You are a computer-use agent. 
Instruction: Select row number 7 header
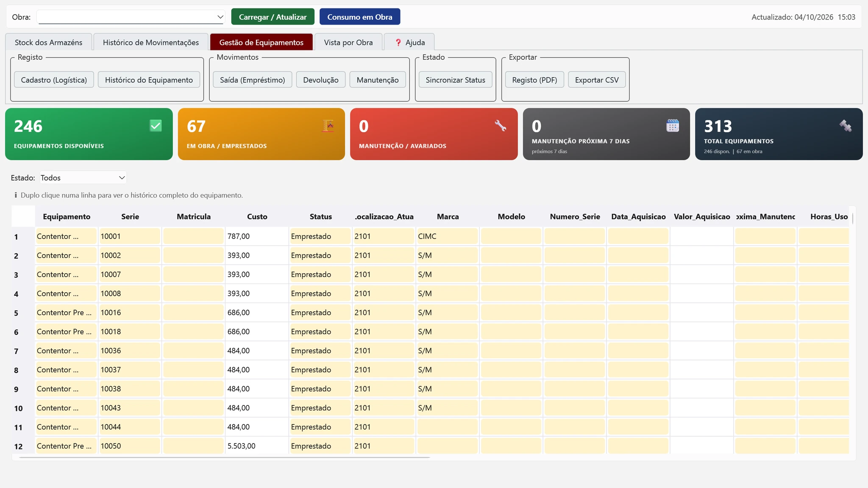click(23, 351)
